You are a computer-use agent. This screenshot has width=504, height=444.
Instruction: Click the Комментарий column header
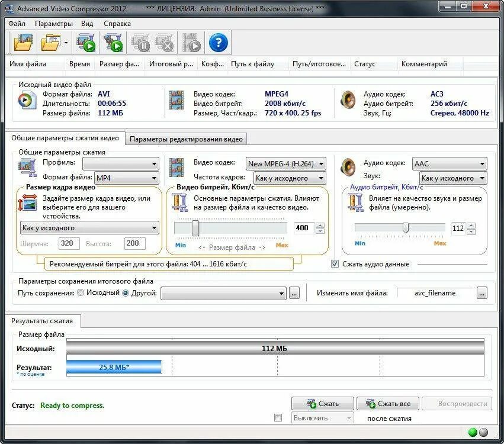(430, 63)
